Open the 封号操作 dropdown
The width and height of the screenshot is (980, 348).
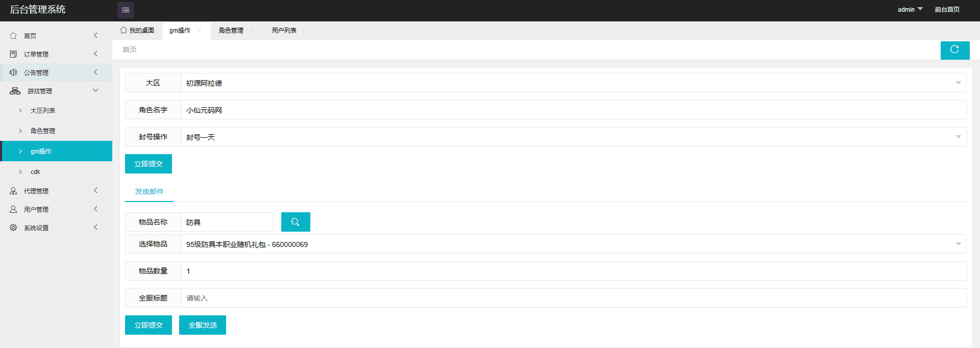[x=573, y=137]
